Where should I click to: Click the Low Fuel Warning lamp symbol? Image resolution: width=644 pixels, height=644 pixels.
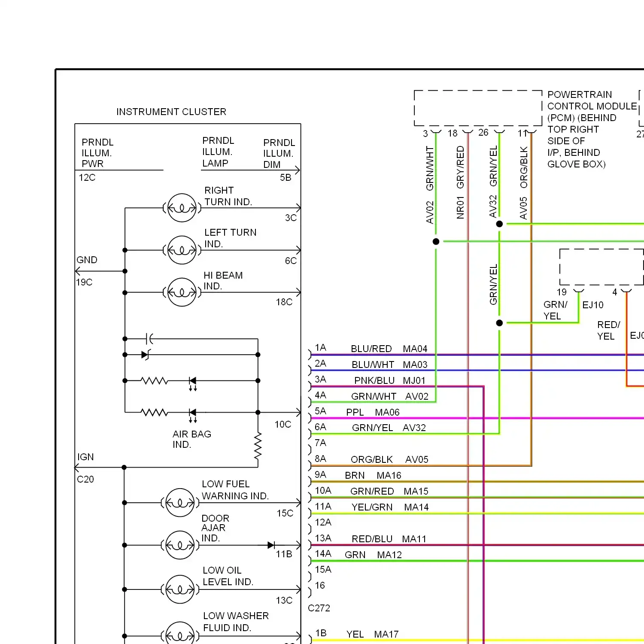[x=180, y=502]
